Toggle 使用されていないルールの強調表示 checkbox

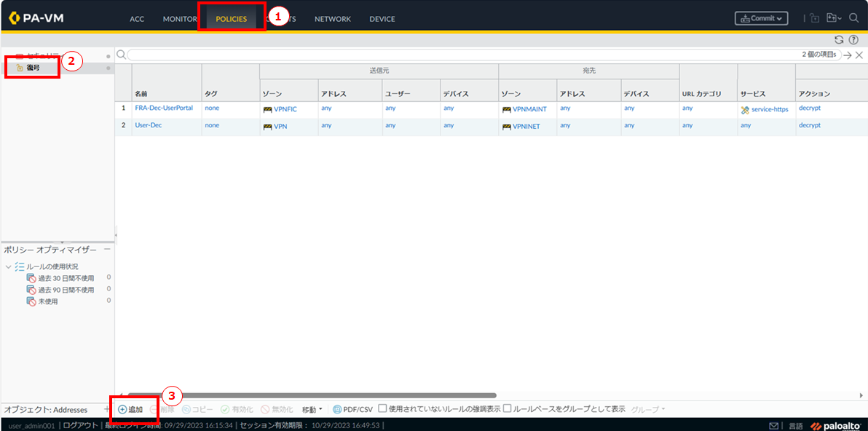pyautogui.click(x=382, y=409)
